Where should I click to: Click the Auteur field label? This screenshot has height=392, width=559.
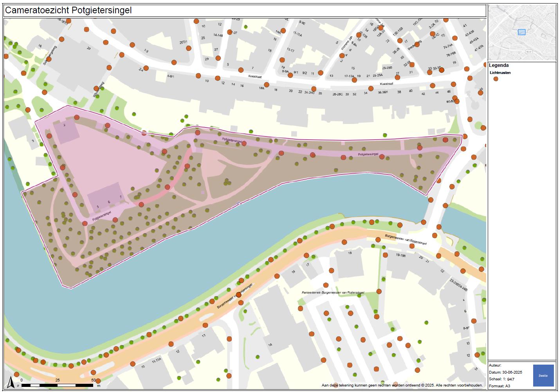[495, 365]
